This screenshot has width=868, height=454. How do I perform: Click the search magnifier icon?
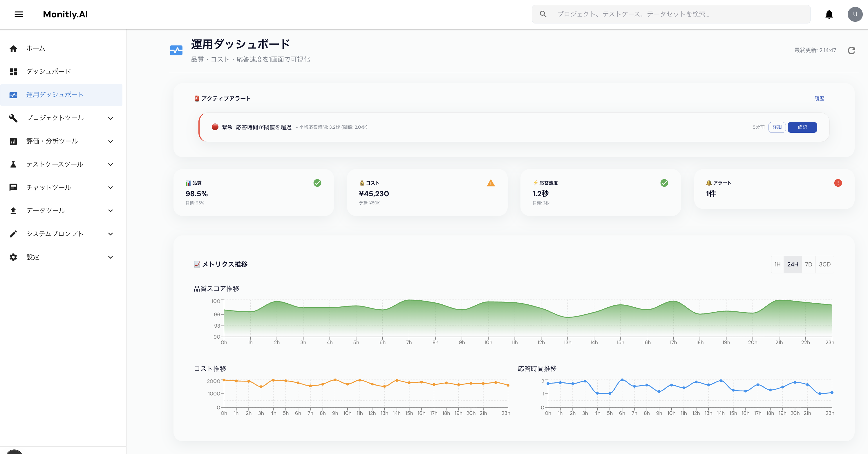click(x=543, y=14)
